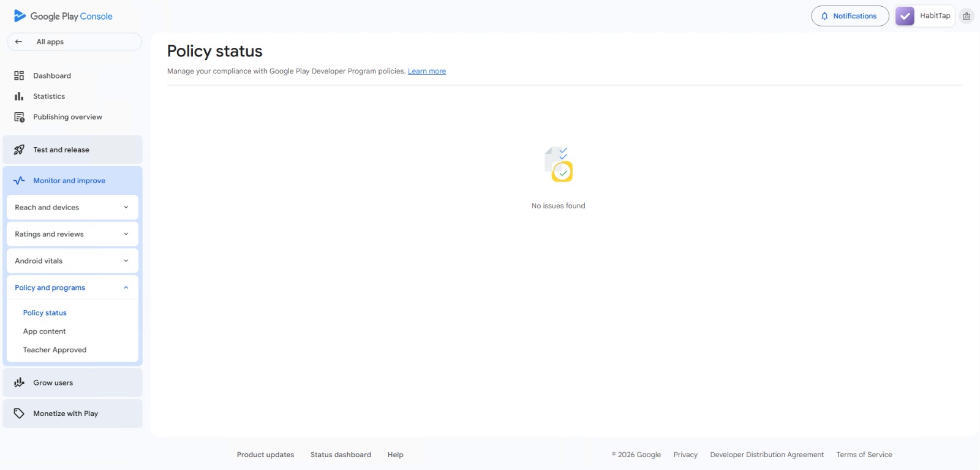Click the Policy status page heading
The width and height of the screenshot is (980, 470).
215,51
